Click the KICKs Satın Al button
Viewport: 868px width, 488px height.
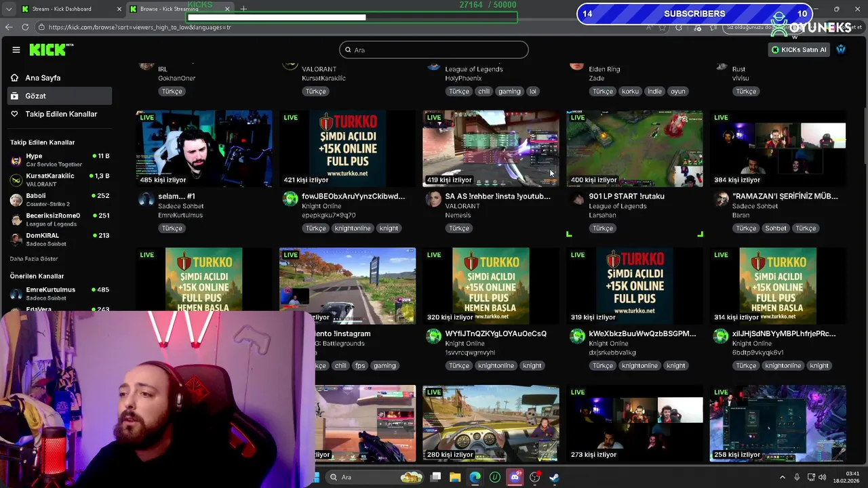(799, 49)
